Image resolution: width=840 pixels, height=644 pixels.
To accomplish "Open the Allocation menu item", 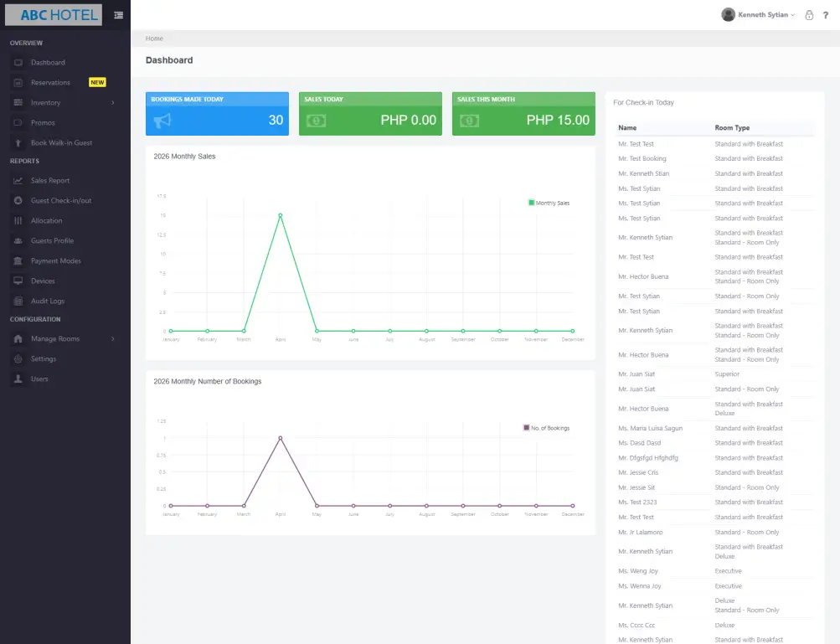I will coord(47,221).
